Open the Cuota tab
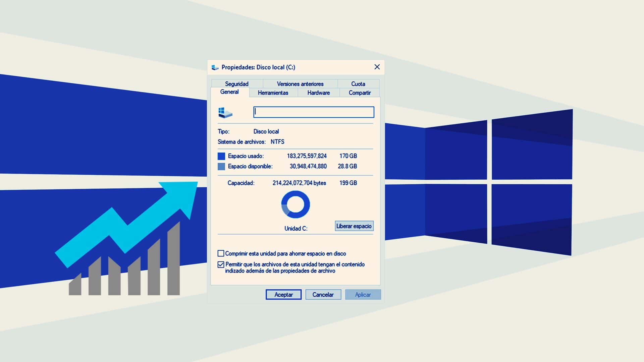 [x=358, y=84]
